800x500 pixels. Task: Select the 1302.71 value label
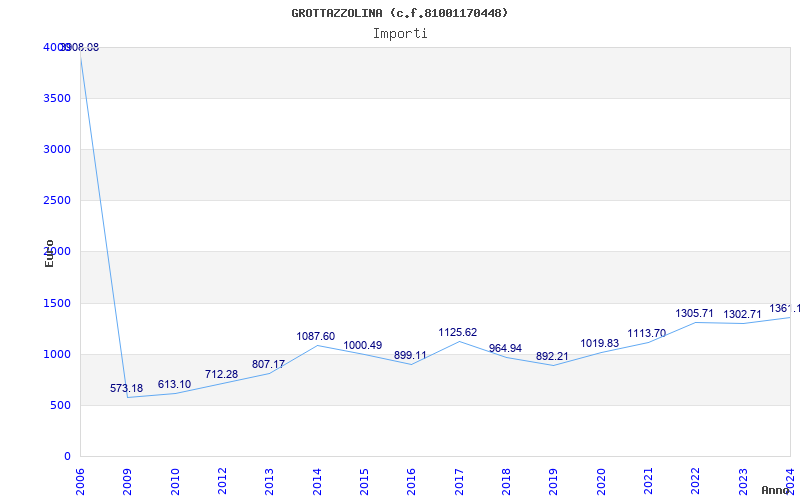(742, 314)
